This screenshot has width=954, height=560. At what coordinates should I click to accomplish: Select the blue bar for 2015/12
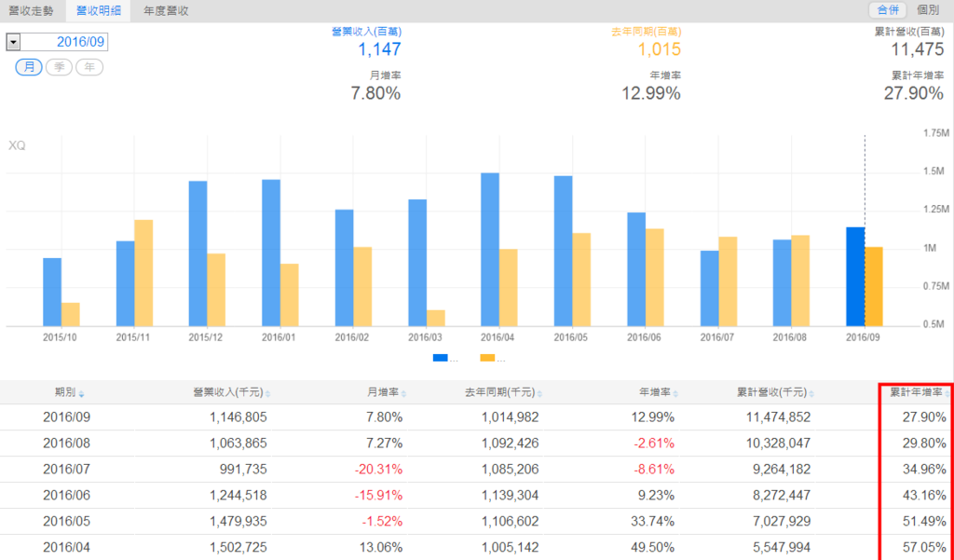[198, 253]
